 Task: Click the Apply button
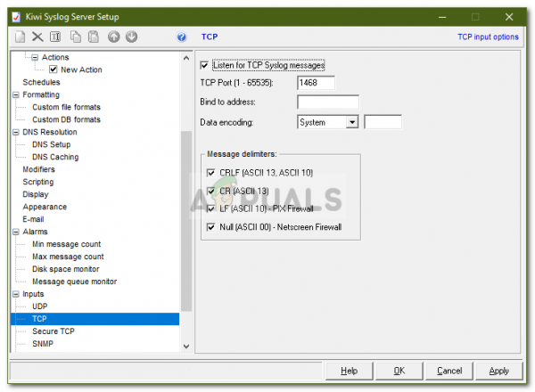(498, 371)
